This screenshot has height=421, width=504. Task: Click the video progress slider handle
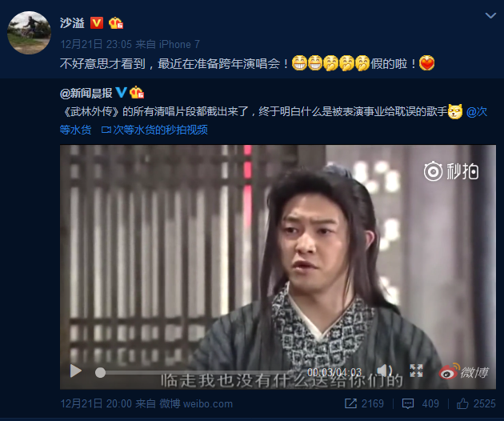pyautogui.click(x=100, y=373)
